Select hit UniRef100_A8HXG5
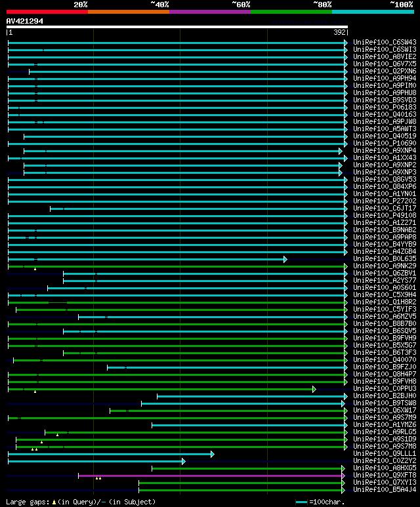Screen dimensions: 420x507 [x=385, y=468]
